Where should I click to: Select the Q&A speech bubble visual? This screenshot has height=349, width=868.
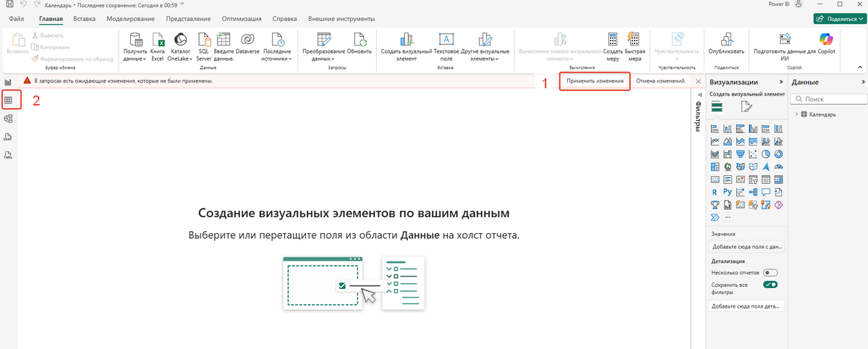coord(766,192)
